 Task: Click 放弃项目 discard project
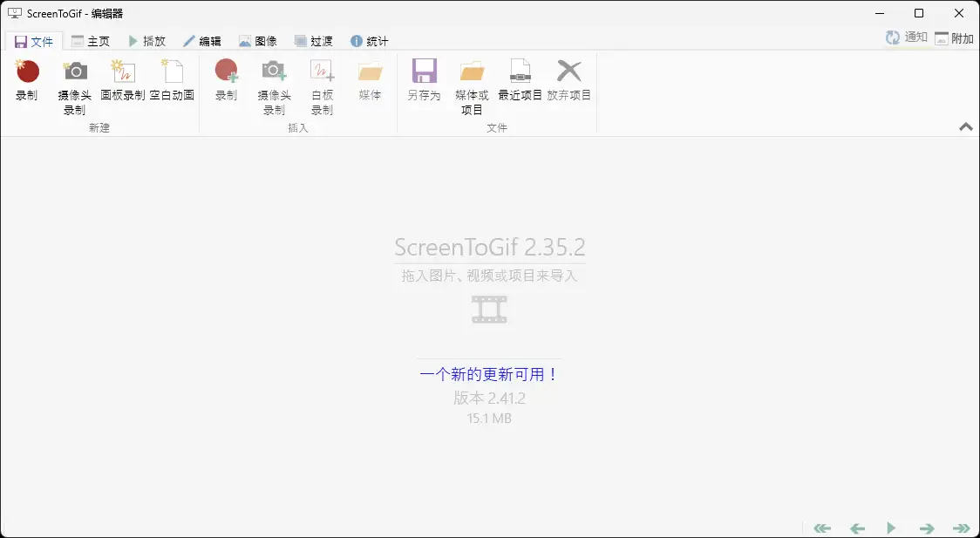coord(568,80)
